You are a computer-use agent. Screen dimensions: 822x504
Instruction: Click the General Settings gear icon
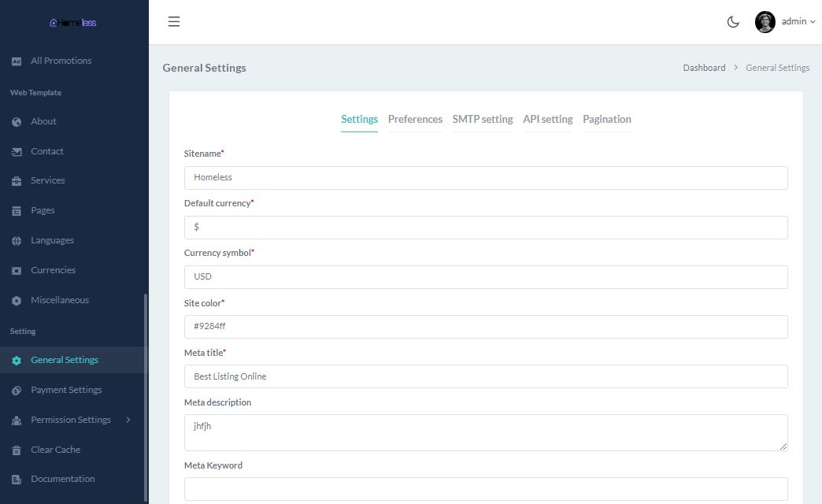[x=17, y=361]
